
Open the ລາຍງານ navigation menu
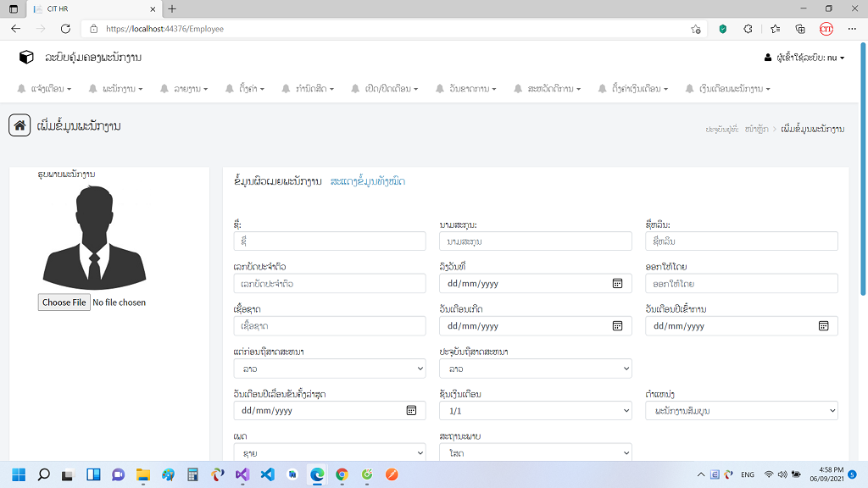[184, 88]
